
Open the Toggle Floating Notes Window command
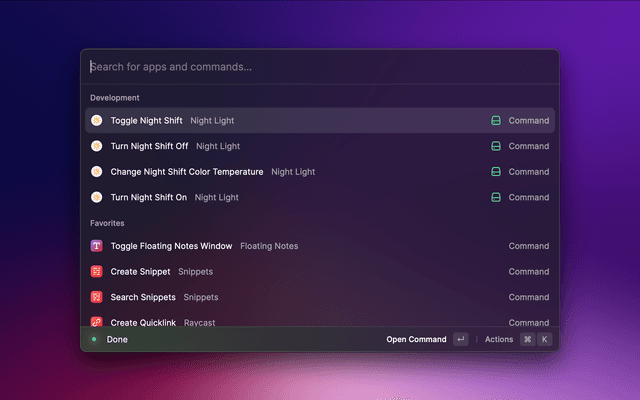click(x=171, y=246)
